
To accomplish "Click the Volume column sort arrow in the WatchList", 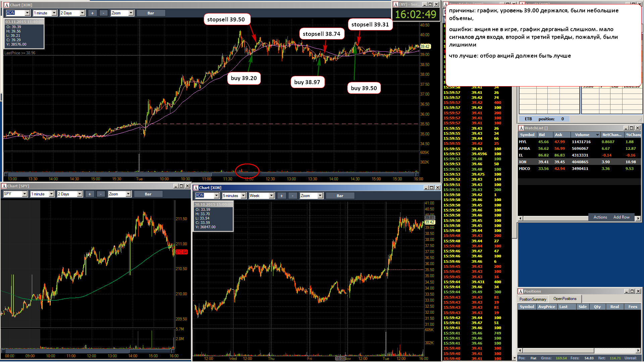I will (597, 135).
